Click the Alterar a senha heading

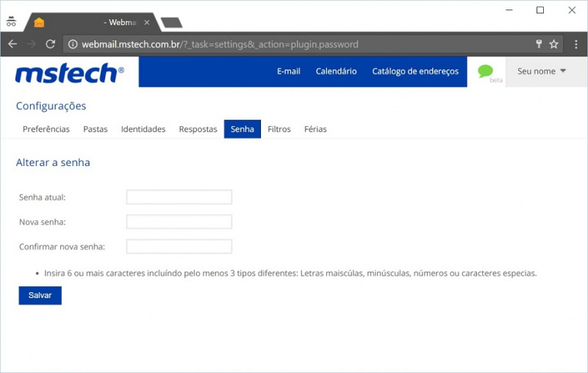pyautogui.click(x=53, y=162)
